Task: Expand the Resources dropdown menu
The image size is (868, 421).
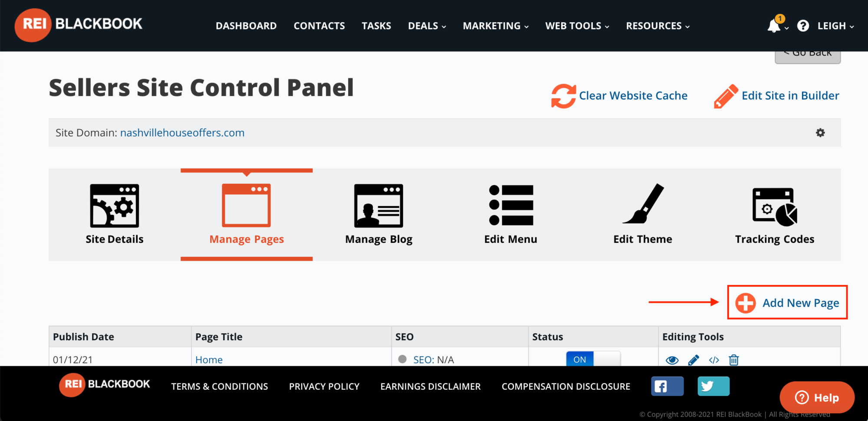Action: 658,26
